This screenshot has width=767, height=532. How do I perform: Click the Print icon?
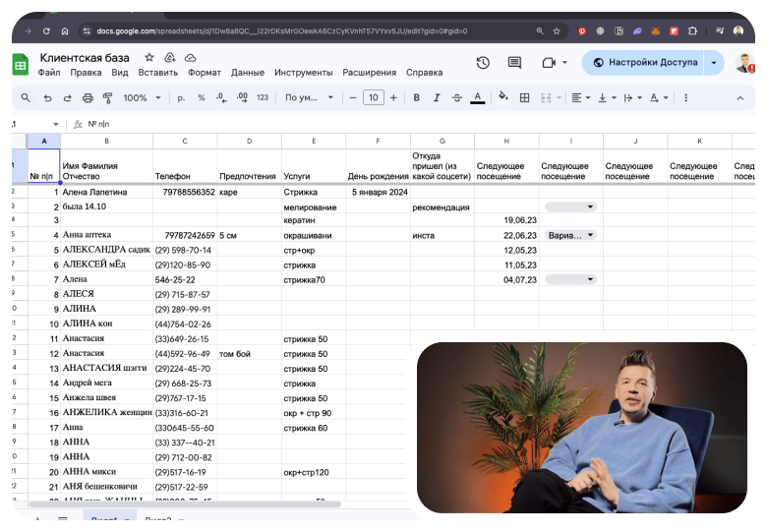[88, 98]
